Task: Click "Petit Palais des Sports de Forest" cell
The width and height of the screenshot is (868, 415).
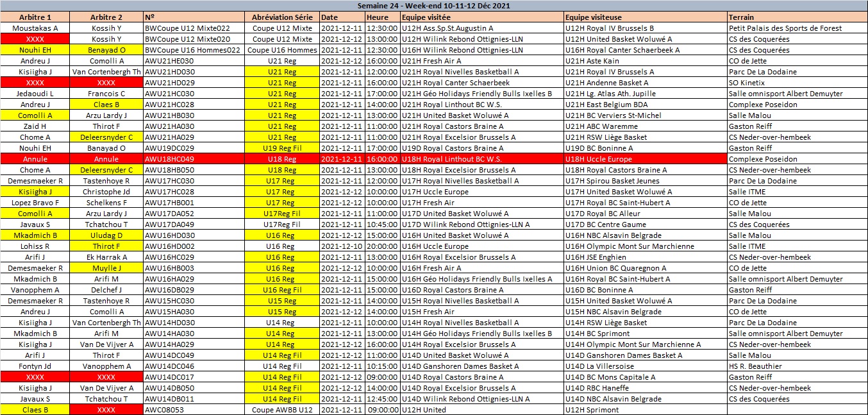Action: pyautogui.click(x=797, y=28)
